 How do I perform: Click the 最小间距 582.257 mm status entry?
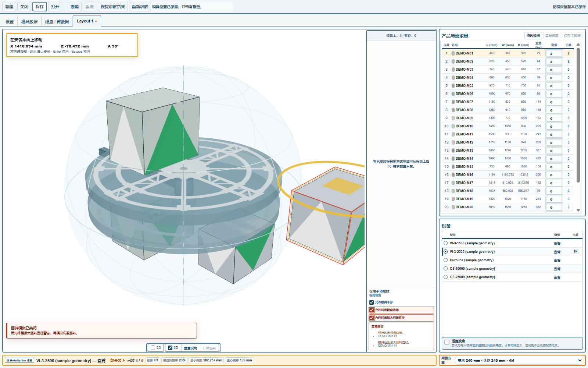(x=206, y=361)
